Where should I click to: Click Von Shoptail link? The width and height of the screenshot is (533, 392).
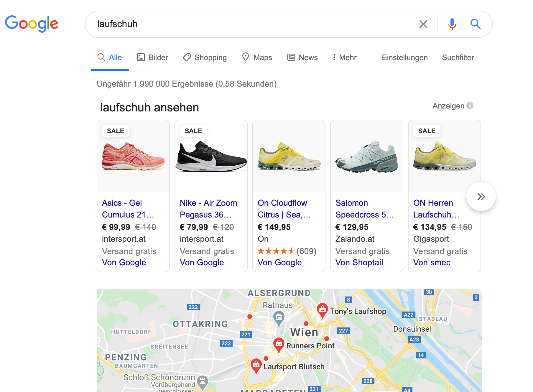359,262
